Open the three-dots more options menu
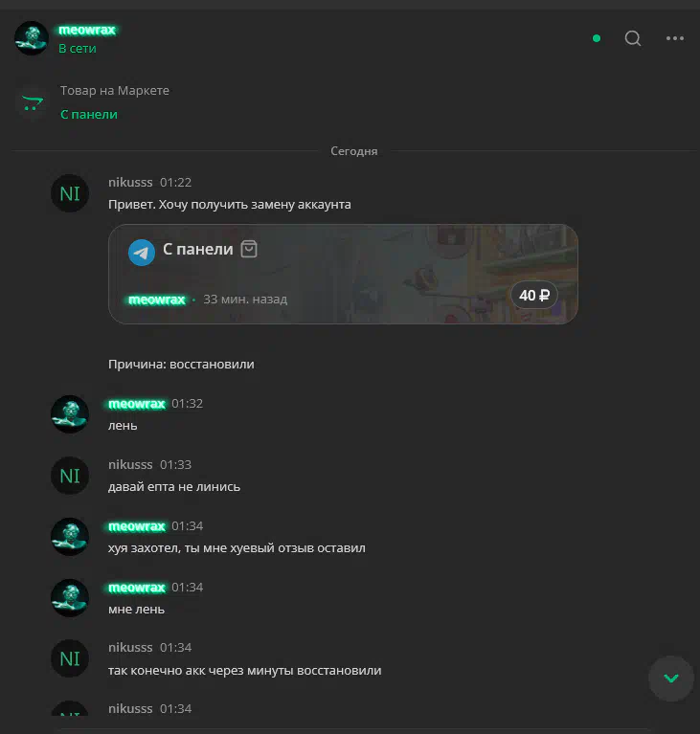This screenshot has height=734, width=700. click(675, 38)
